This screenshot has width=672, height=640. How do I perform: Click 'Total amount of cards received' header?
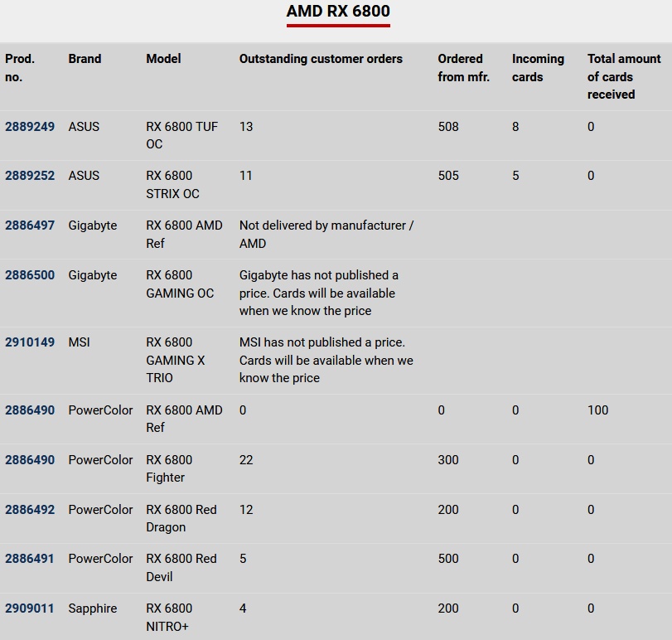pyautogui.click(x=624, y=76)
